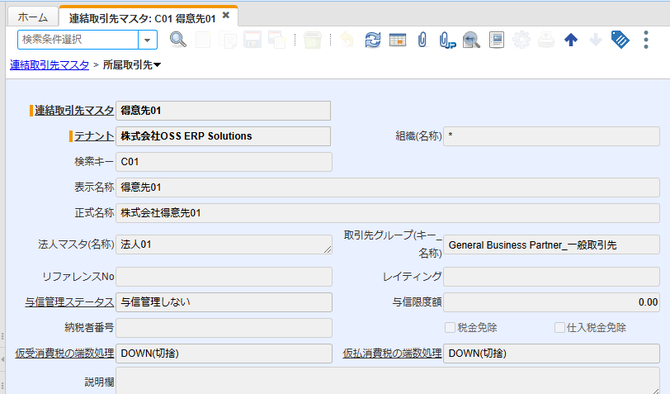Click the greyed-out Save and New icon
The image size is (670, 394).
[277, 40]
